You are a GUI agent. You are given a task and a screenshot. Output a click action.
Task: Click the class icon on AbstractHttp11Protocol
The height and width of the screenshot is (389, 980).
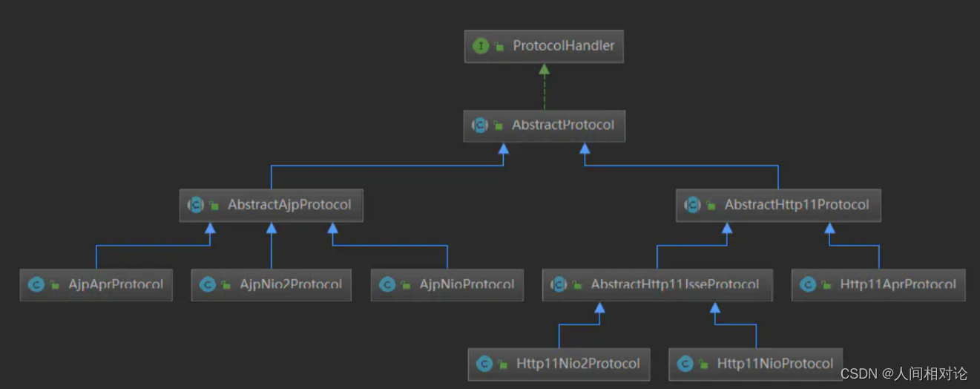point(693,205)
